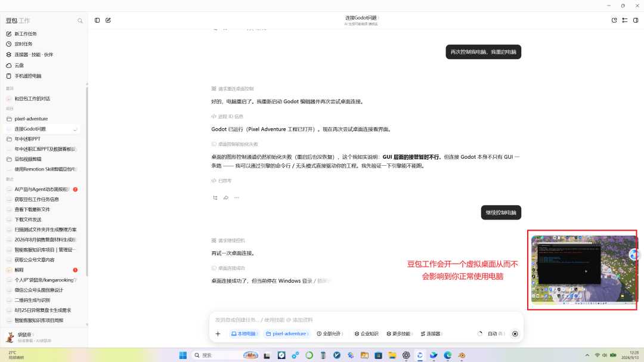644x362 pixels.
Task: Open 8月25日异常复盘卡生成需求 chat
Action: coord(43,310)
